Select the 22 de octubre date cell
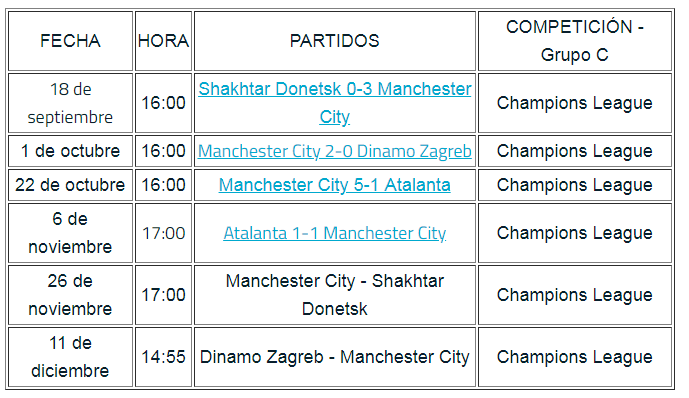Screen dimensions: 689x398 click(x=70, y=185)
